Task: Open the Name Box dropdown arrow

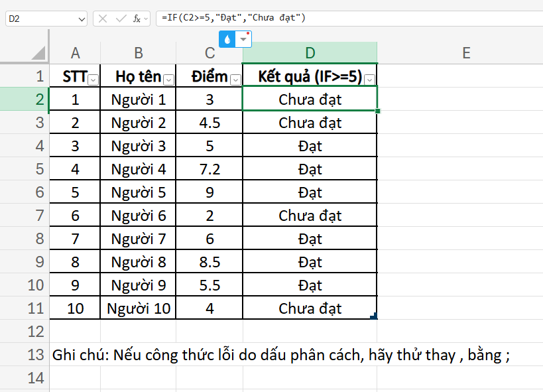Action: coord(80,19)
